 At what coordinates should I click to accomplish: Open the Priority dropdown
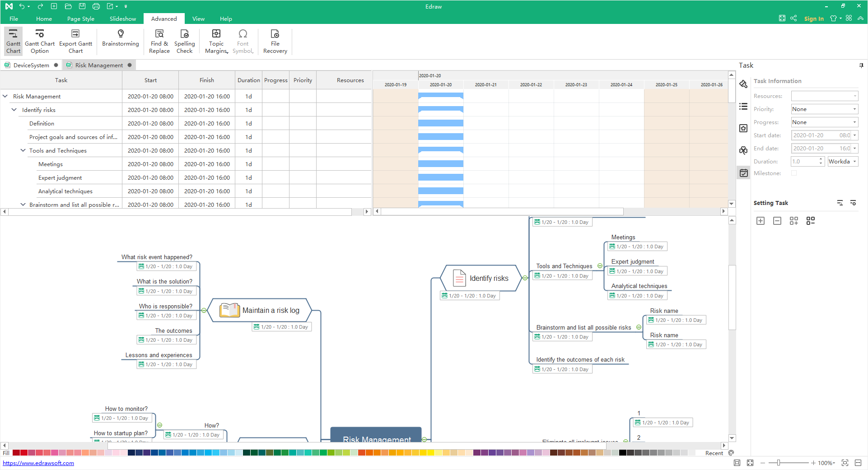824,109
